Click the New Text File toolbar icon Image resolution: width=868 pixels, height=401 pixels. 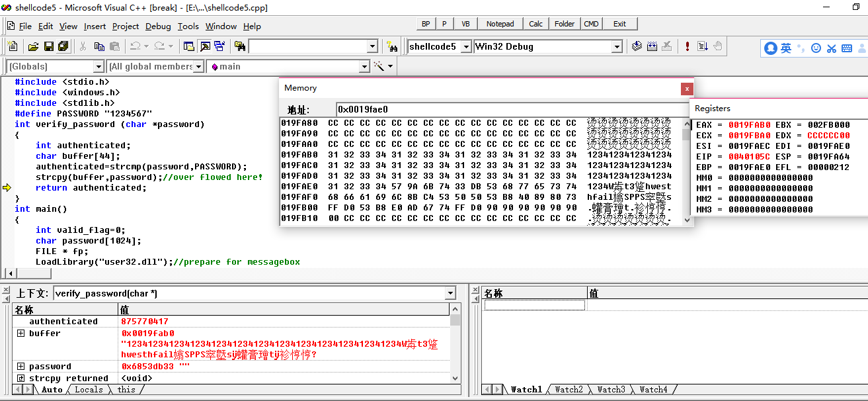point(13,46)
